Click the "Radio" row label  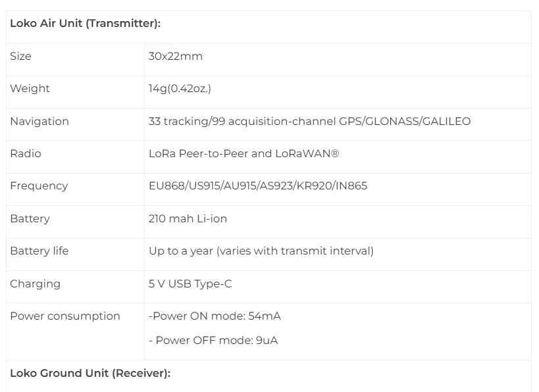(x=25, y=153)
